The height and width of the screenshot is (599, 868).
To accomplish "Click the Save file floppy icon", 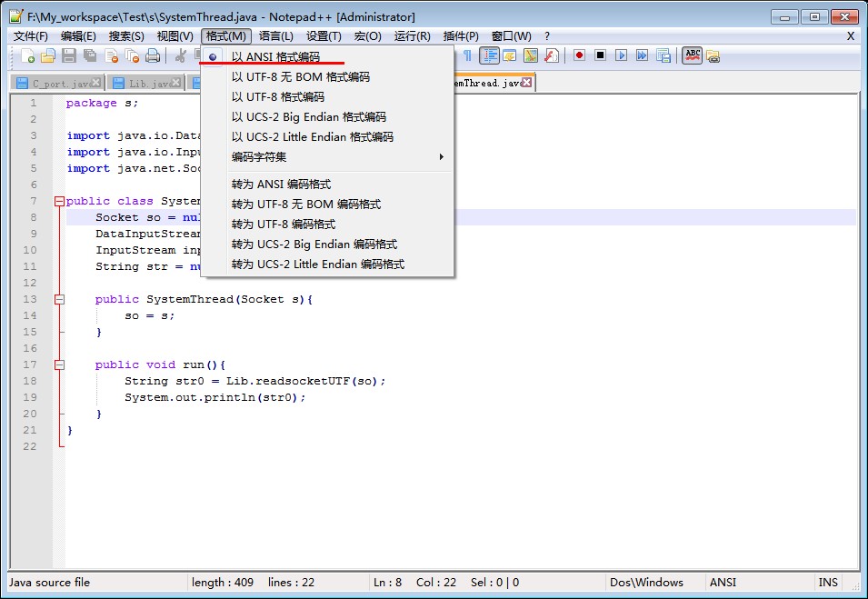I will point(68,56).
